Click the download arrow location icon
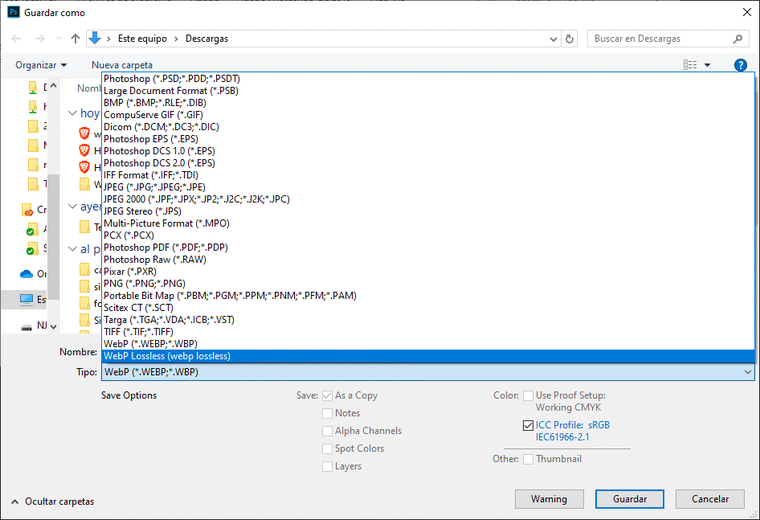This screenshot has height=520, width=760. pyautogui.click(x=95, y=38)
